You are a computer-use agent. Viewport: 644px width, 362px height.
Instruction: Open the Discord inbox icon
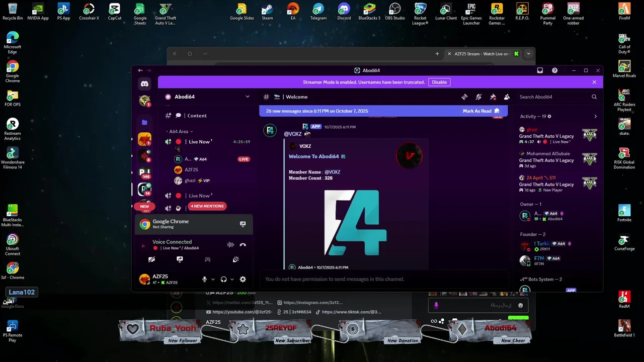click(x=540, y=70)
